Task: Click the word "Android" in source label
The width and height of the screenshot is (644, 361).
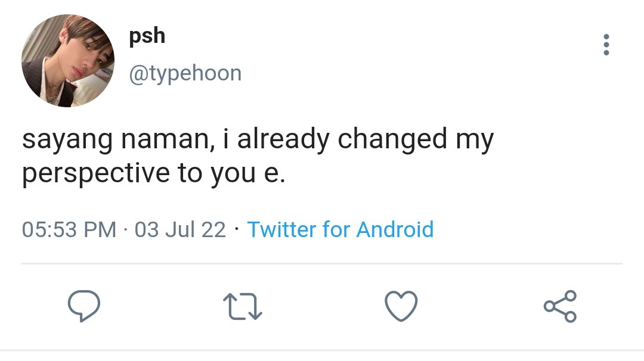Action: [395, 229]
